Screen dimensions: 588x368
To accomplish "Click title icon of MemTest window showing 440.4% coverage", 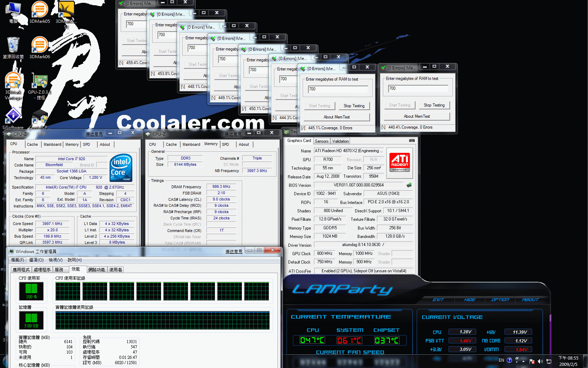I will 383,68.
